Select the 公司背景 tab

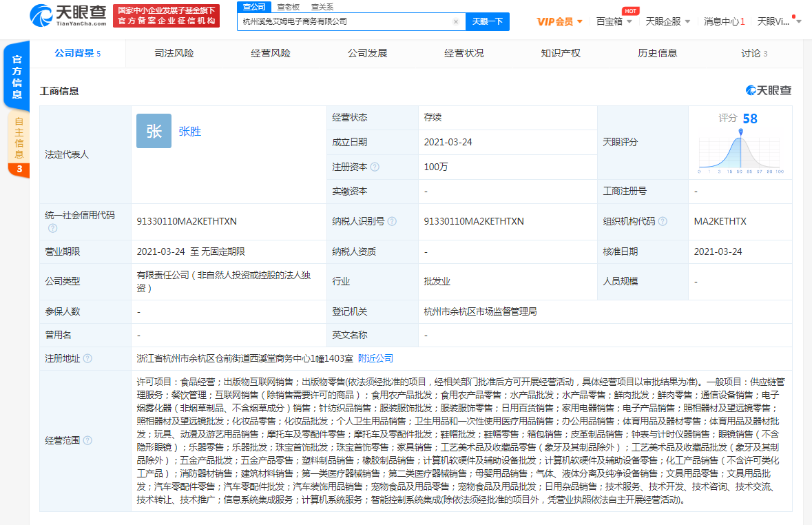pyautogui.click(x=78, y=53)
